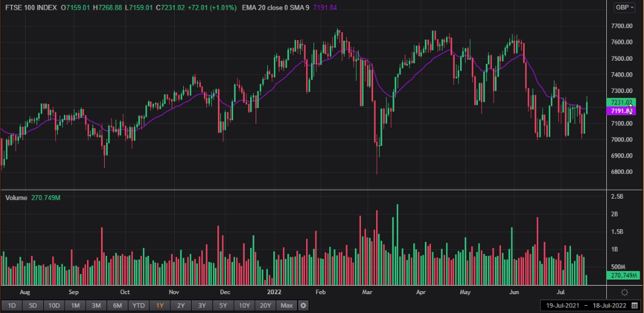
Task: Select the 1M time range
Action: (75, 305)
